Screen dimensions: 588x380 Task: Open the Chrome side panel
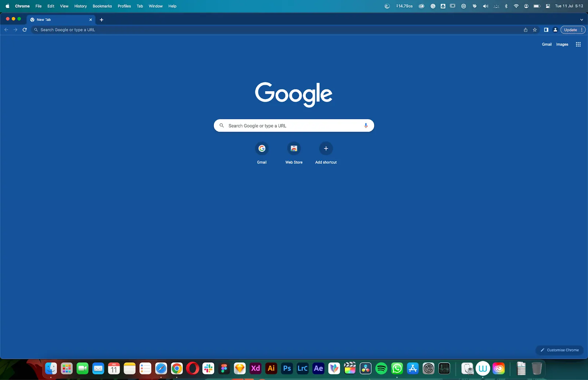[546, 30]
